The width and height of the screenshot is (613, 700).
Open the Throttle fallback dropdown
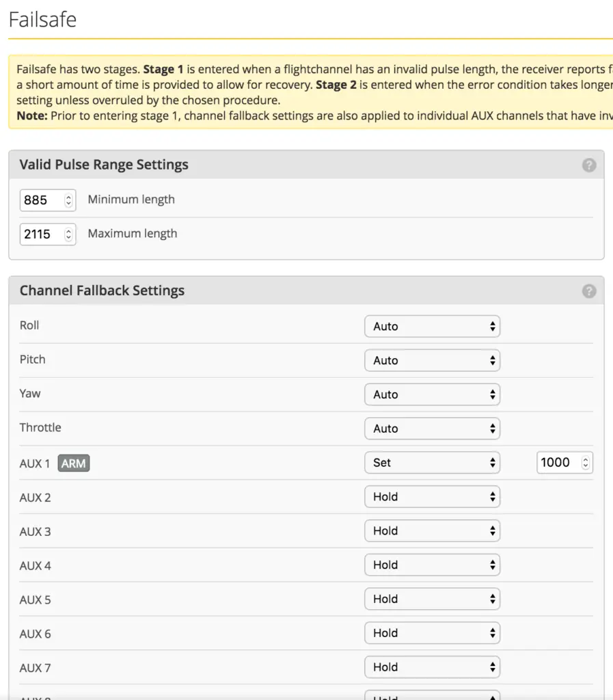432,429
